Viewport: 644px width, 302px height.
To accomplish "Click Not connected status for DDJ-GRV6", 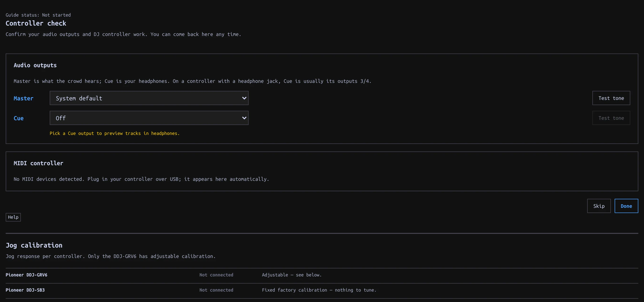I will click(216, 275).
